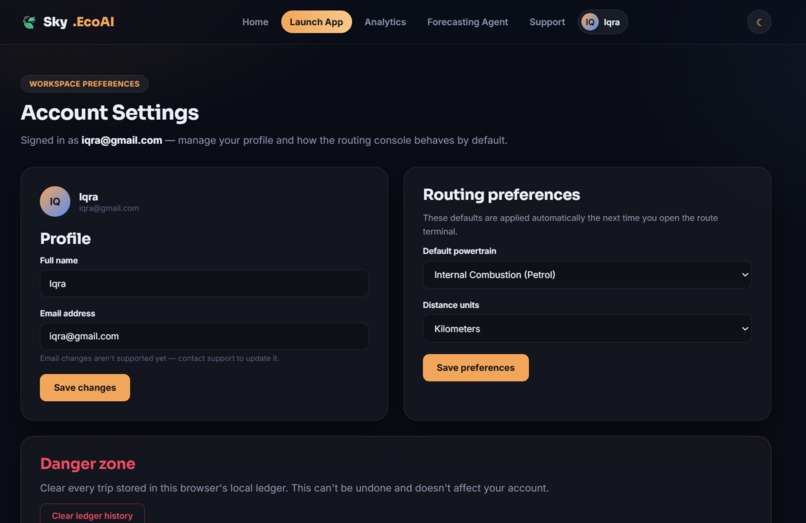Image resolution: width=806 pixels, height=523 pixels.
Task: Toggle dark mode with the moon icon
Action: 759,22
